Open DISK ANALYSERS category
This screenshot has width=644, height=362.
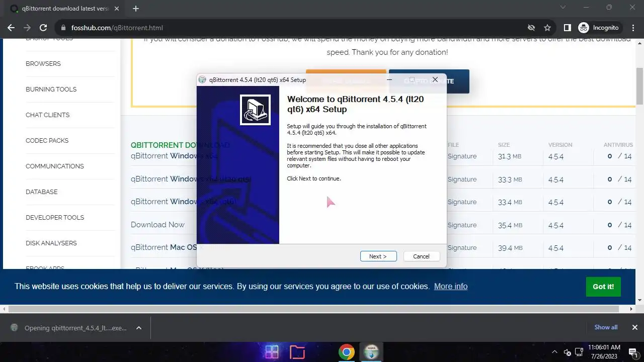click(x=51, y=243)
